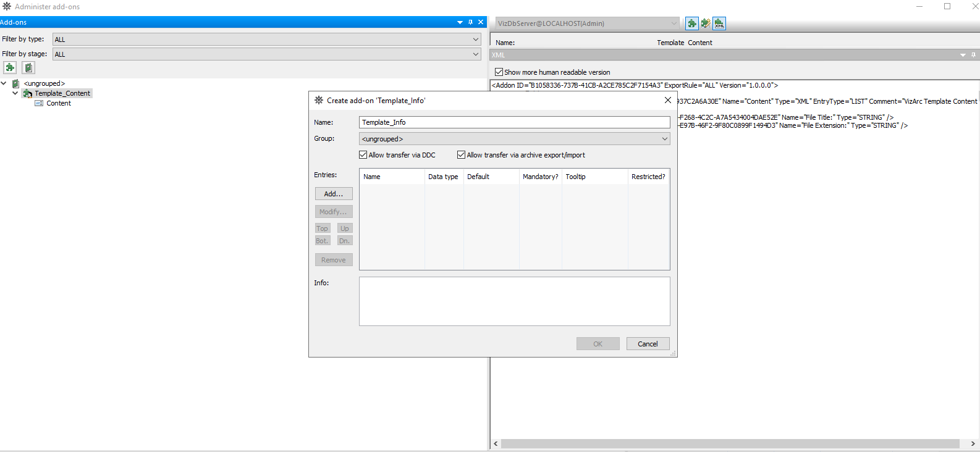Click the Name field containing Template_Info
The height and width of the screenshot is (452, 980).
(x=514, y=122)
